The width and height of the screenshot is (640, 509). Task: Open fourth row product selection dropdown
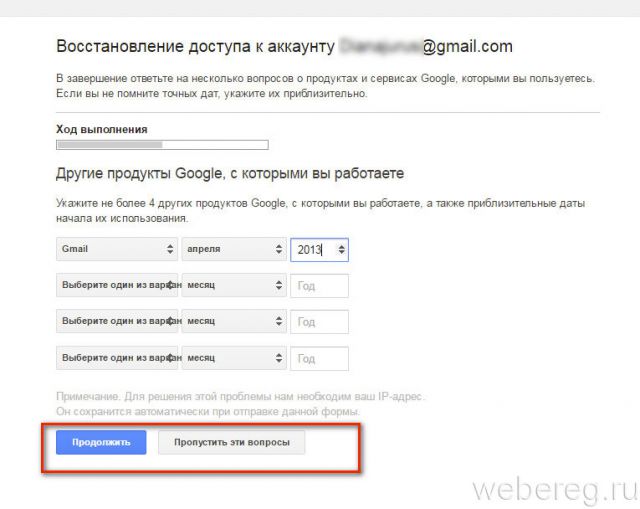[117, 358]
